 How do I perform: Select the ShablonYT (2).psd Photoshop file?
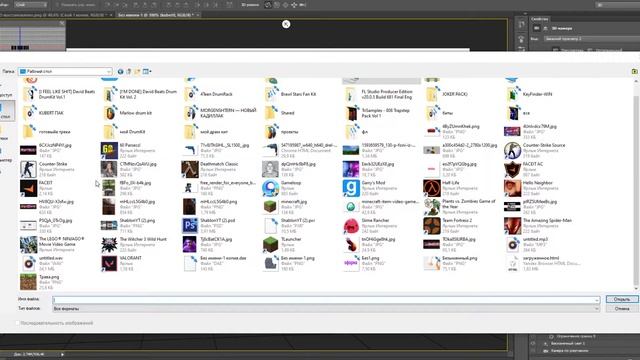tap(209, 225)
